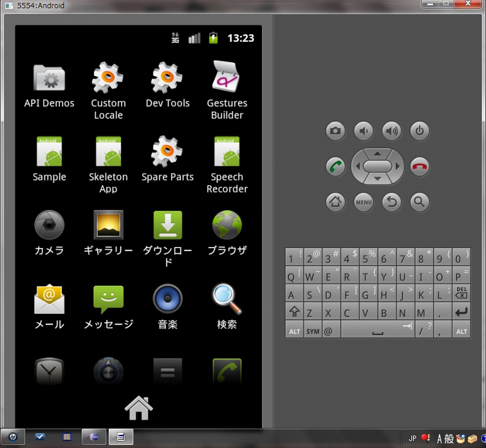This screenshot has height=448, width=486.
Task: Launch Gestures Builder app
Action: [227, 90]
